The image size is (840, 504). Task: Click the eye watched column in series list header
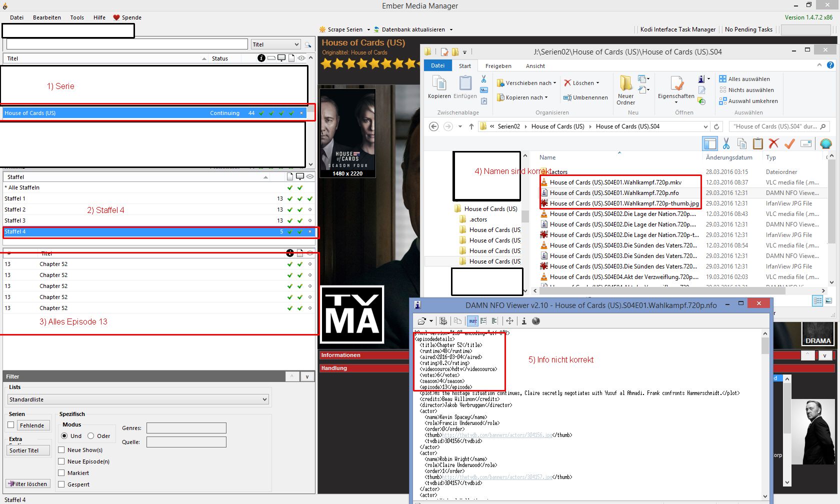point(301,58)
